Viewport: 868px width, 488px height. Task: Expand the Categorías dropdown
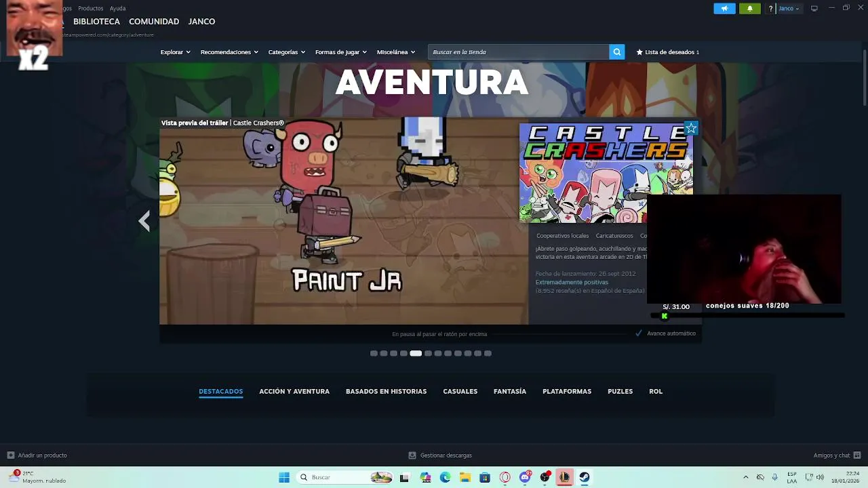pyautogui.click(x=286, y=52)
